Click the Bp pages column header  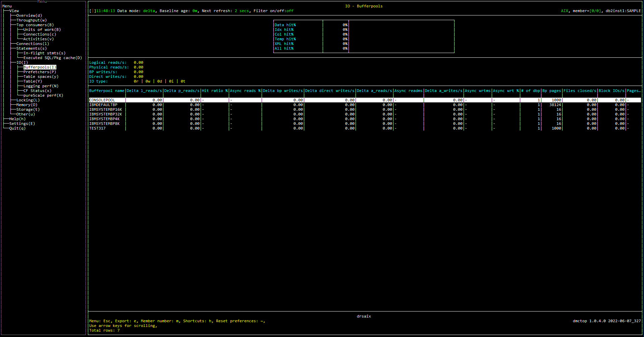tap(551, 91)
